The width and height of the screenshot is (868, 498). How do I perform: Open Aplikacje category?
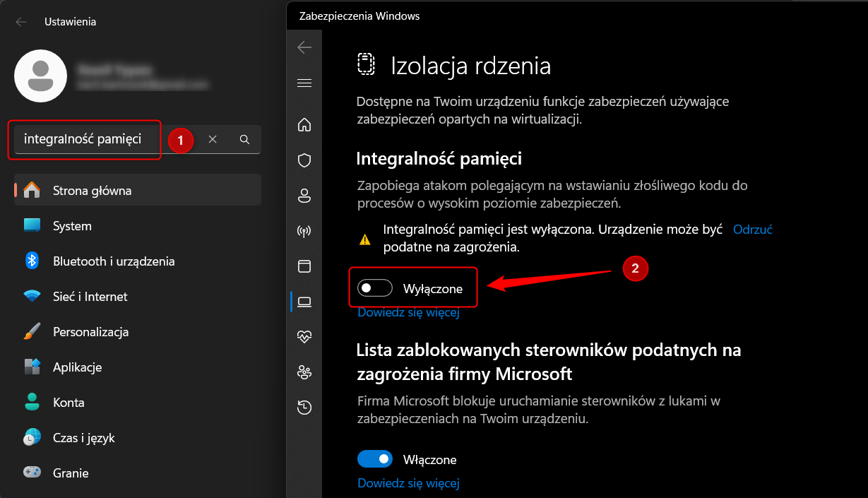(x=138, y=367)
